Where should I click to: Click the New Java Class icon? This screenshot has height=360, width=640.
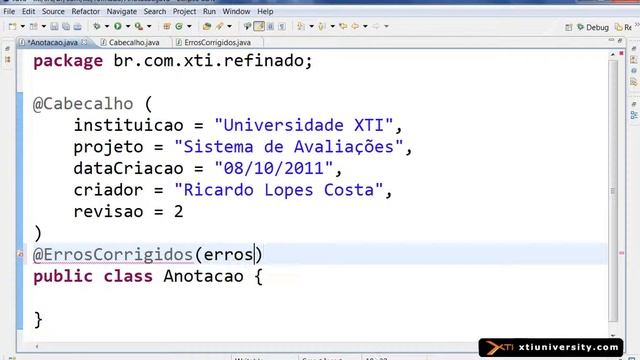(179, 27)
